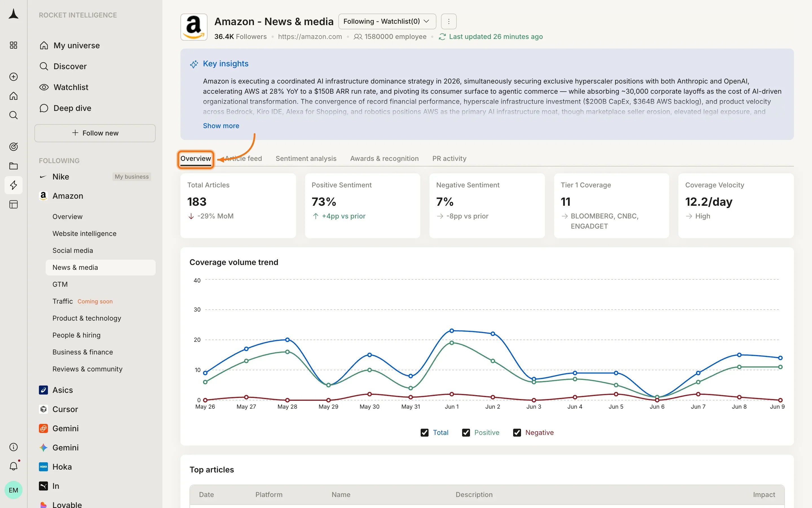812x508 pixels.
Task: Open Product & technology under Amazon
Action: pyautogui.click(x=87, y=318)
